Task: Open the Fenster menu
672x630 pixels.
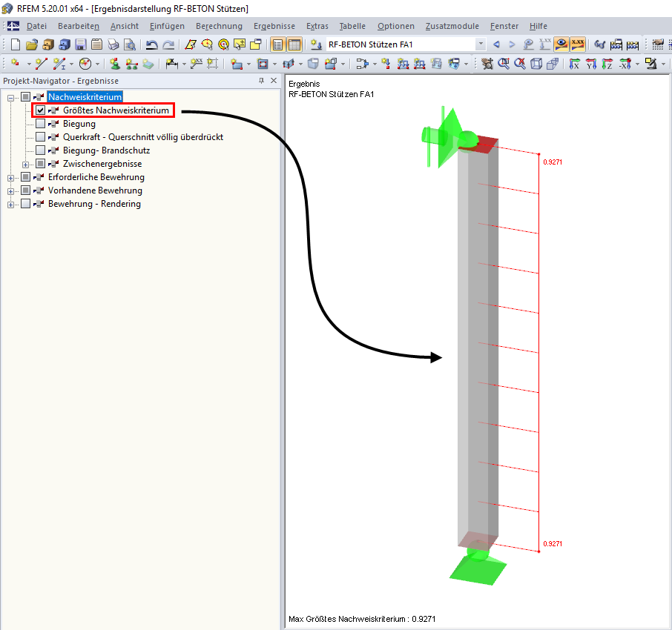Action: click(x=504, y=26)
